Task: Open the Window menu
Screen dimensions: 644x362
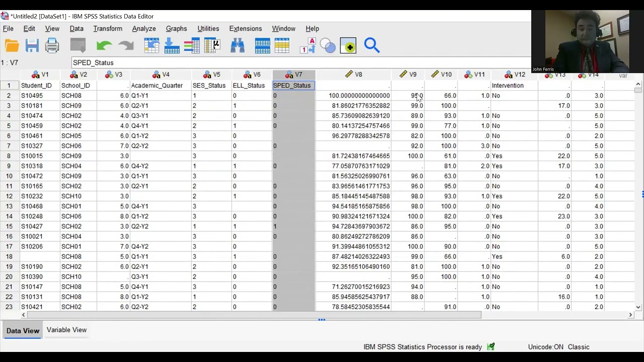Action: [284, 29]
